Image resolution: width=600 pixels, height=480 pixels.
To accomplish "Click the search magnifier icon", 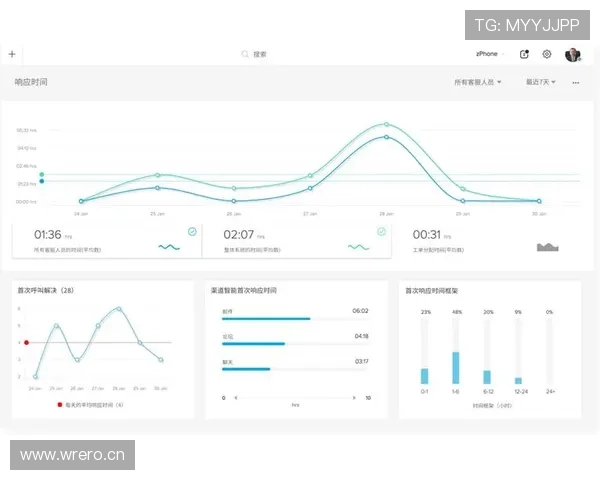I will pos(245,54).
